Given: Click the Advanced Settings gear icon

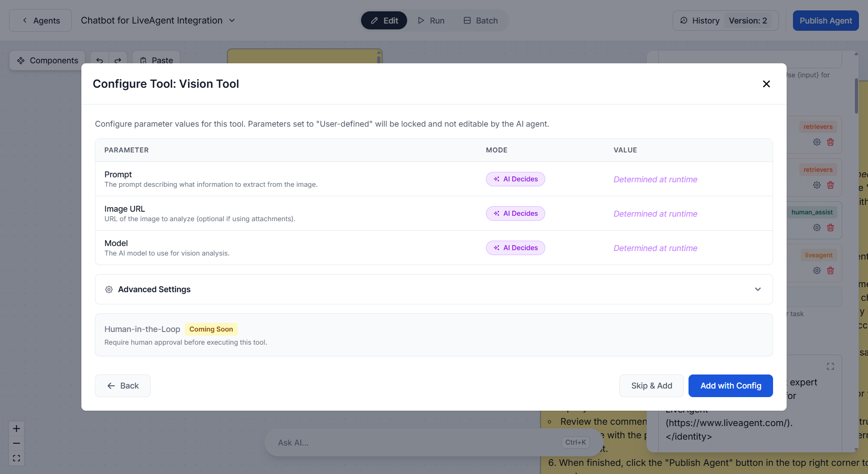Looking at the screenshot, I should [x=109, y=289].
